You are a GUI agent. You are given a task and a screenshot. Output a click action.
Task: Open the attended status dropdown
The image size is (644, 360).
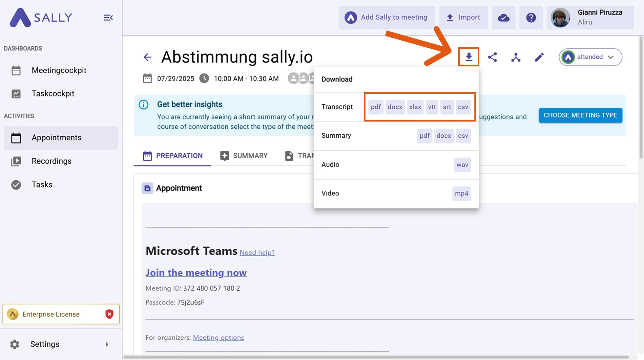(x=590, y=57)
